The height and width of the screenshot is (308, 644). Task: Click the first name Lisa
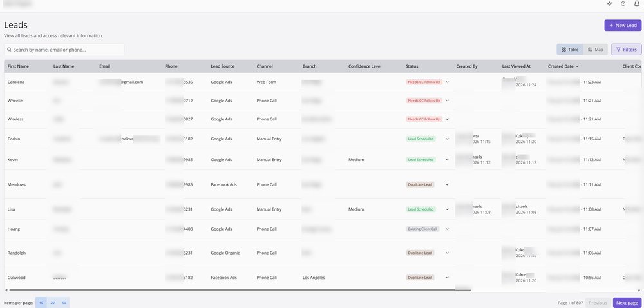pos(12,209)
